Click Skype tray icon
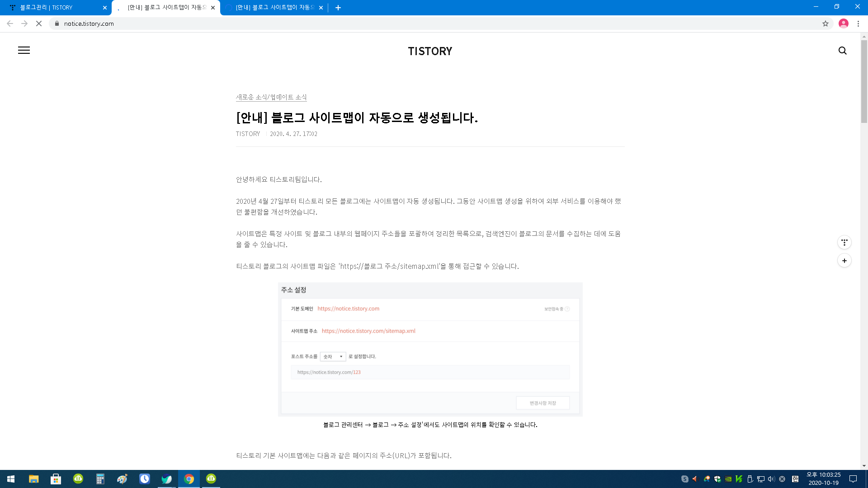The image size is (868, 488). coord(684,479)
